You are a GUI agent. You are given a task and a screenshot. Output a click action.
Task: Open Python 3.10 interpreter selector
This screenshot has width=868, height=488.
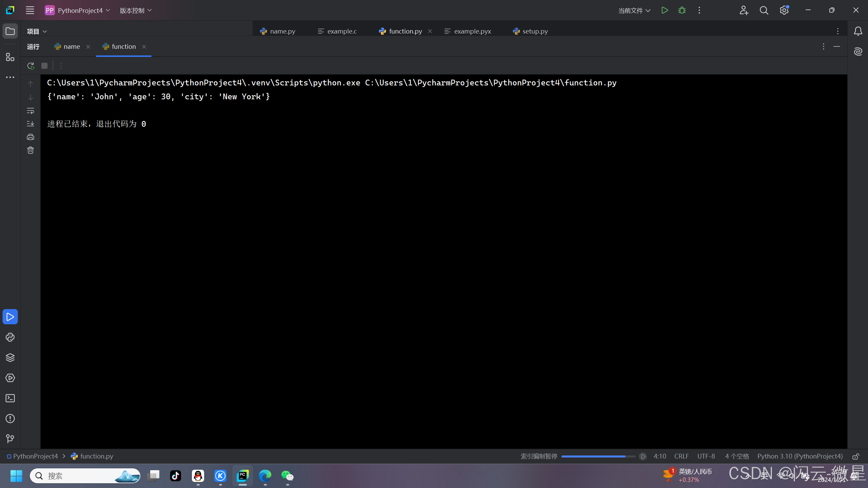tap(800, 456)
